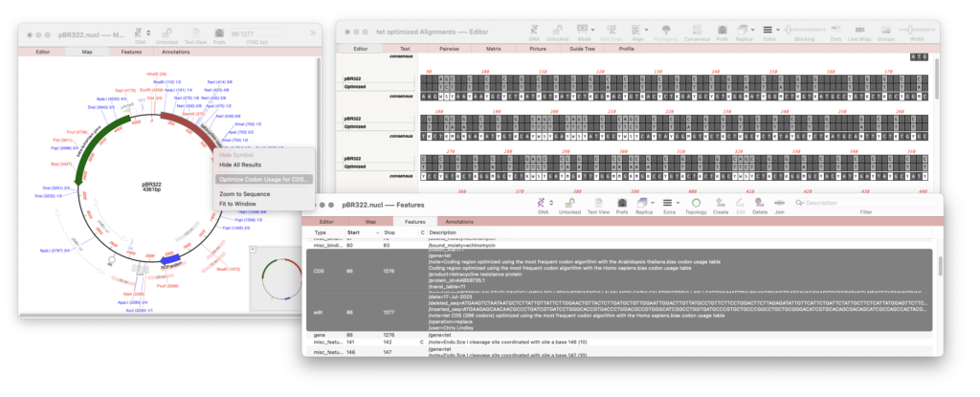Select the CDS feature row

pyautogui.click(x=617, y=272)
